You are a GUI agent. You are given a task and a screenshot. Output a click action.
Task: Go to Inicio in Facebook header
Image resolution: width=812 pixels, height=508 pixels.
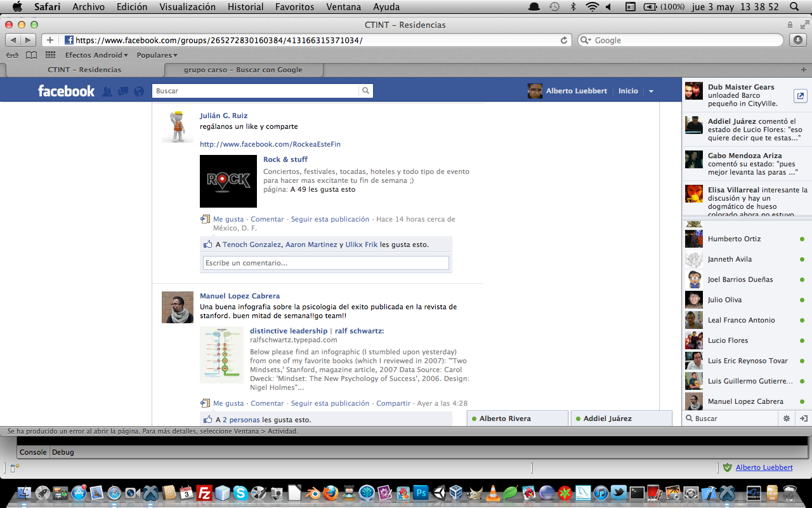(628, 91)
